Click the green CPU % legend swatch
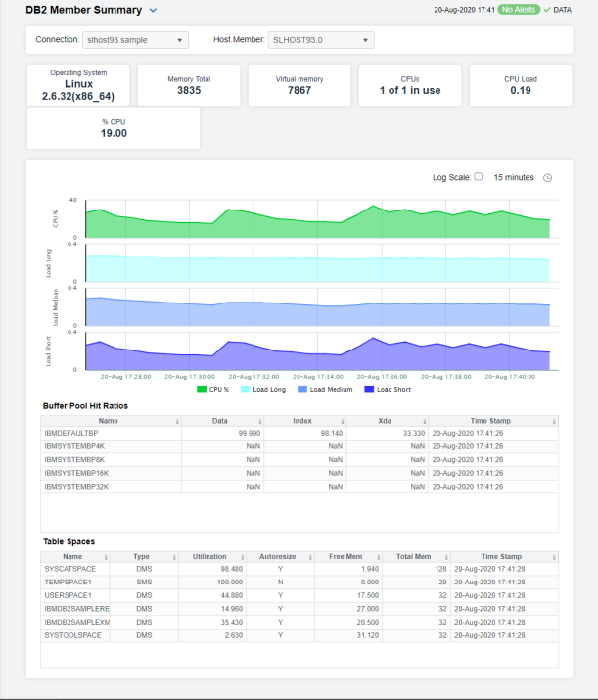The image size is (598, 700). pos(203,389)
